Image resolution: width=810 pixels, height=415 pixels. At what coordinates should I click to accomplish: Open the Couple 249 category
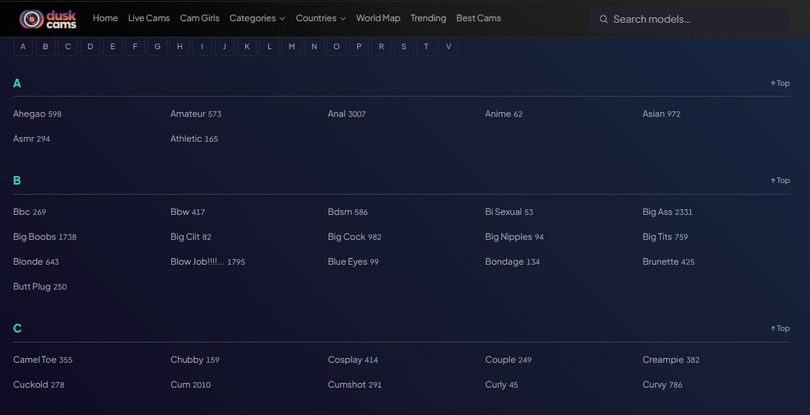click(508, 360)
